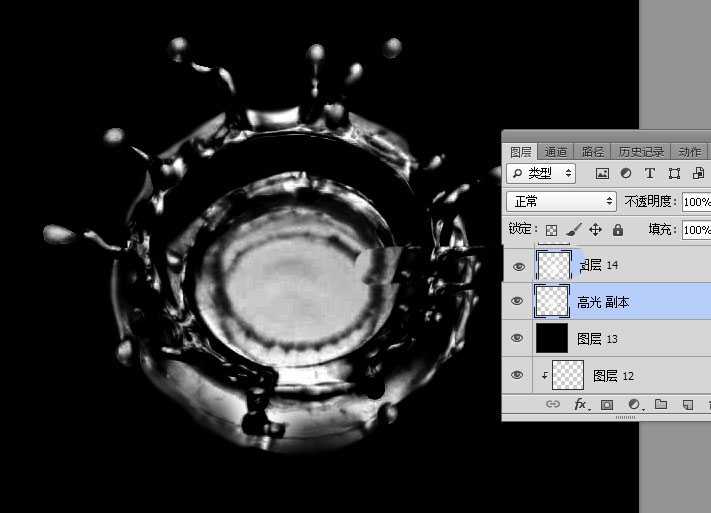Switch to the 通道 tab
The height and width of the screenshot is (513, 711).
coord(556,152)
